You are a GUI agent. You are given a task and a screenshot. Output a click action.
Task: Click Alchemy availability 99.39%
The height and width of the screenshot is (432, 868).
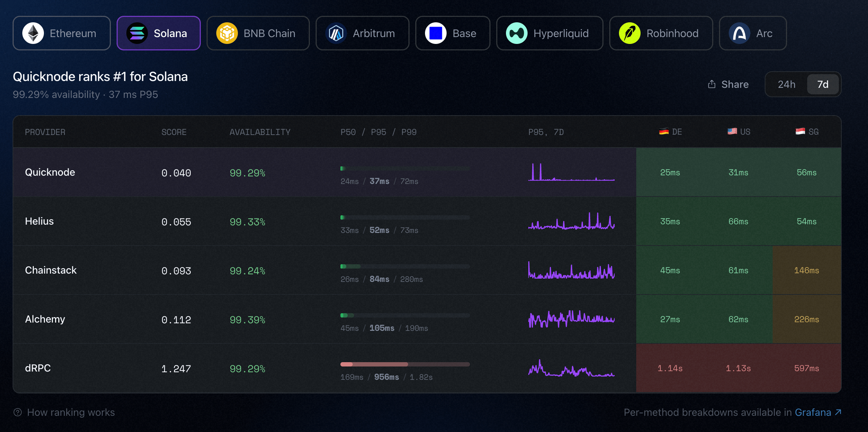248,320
